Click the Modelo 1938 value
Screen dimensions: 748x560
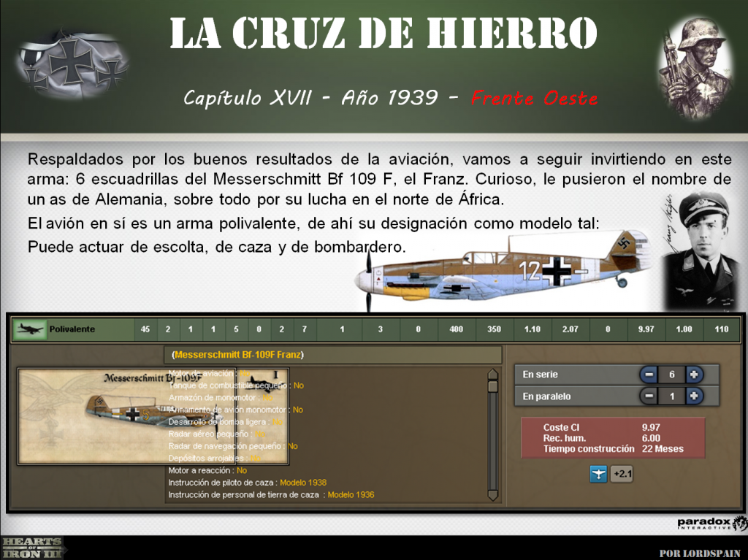[x=303, y=483]
